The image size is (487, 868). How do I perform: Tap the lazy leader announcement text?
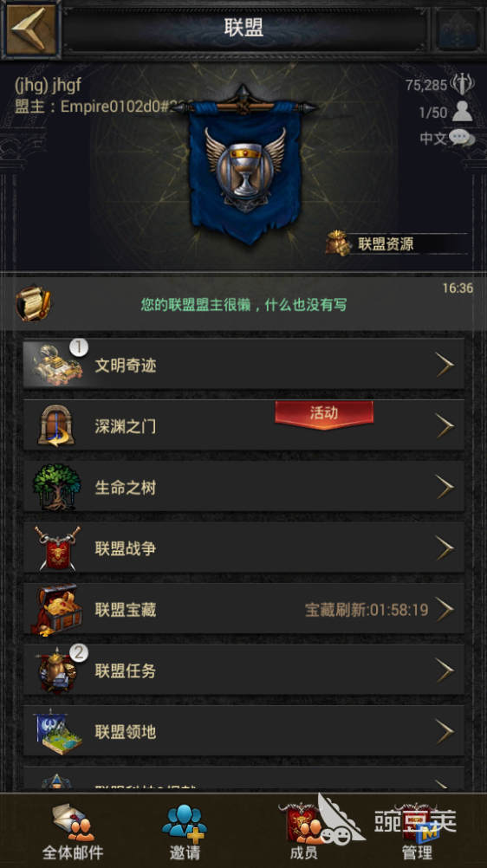coord(243,304)
